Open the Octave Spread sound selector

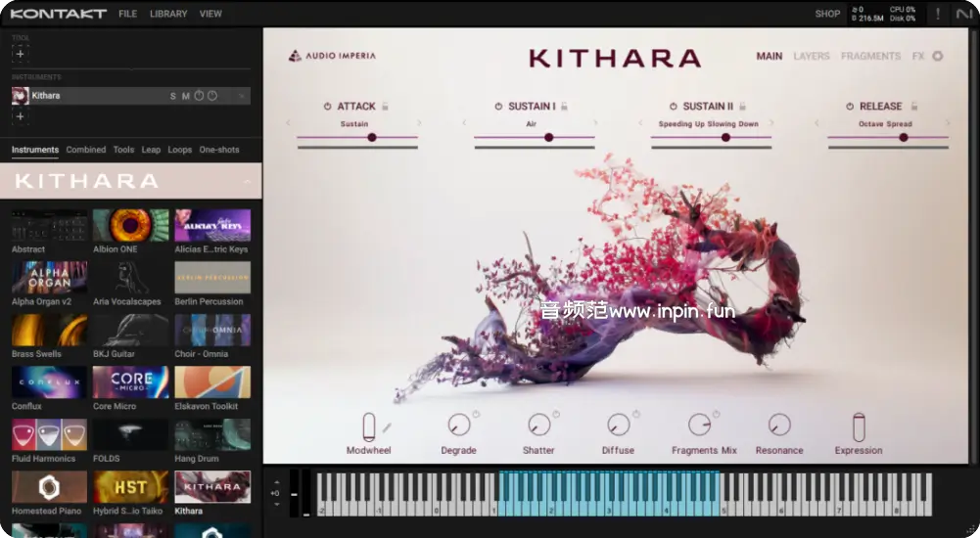(x=885, y=123)
